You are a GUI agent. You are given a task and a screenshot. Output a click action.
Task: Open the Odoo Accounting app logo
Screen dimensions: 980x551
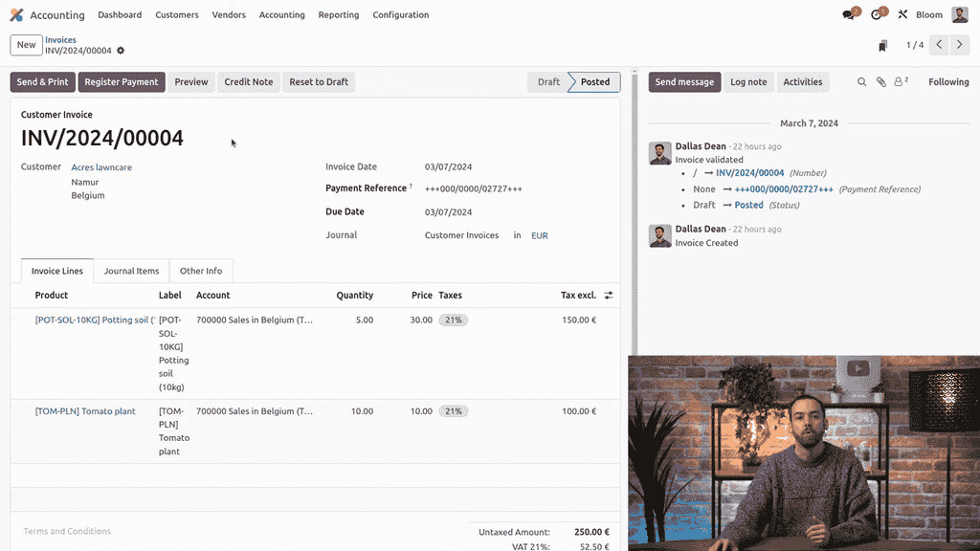point(15,14)
